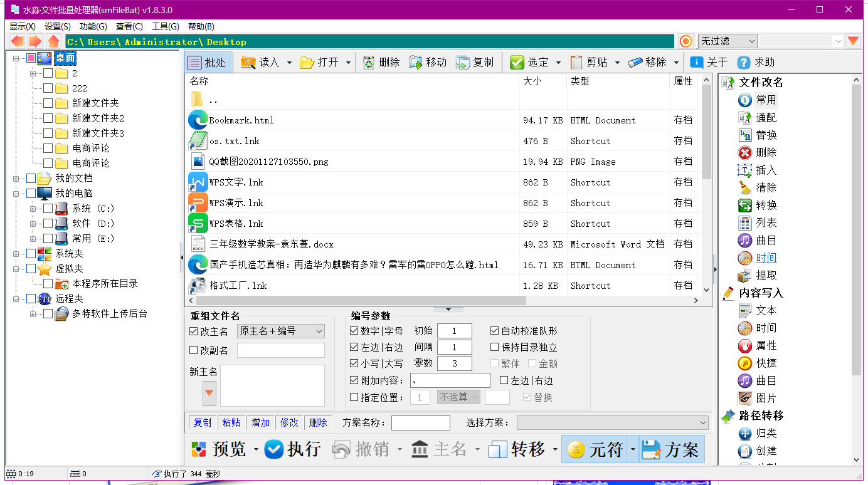Check the 保持目录独立 option
868x485 pixels.
(495, 347)
